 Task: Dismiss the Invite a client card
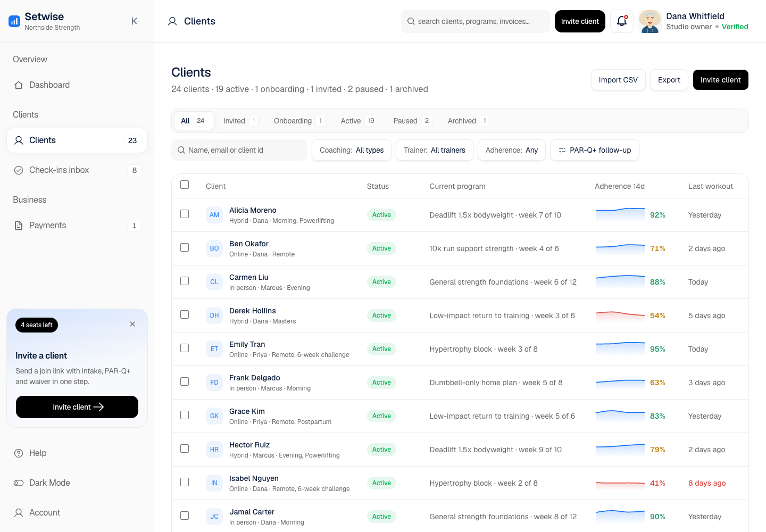[x=132, y=324]
